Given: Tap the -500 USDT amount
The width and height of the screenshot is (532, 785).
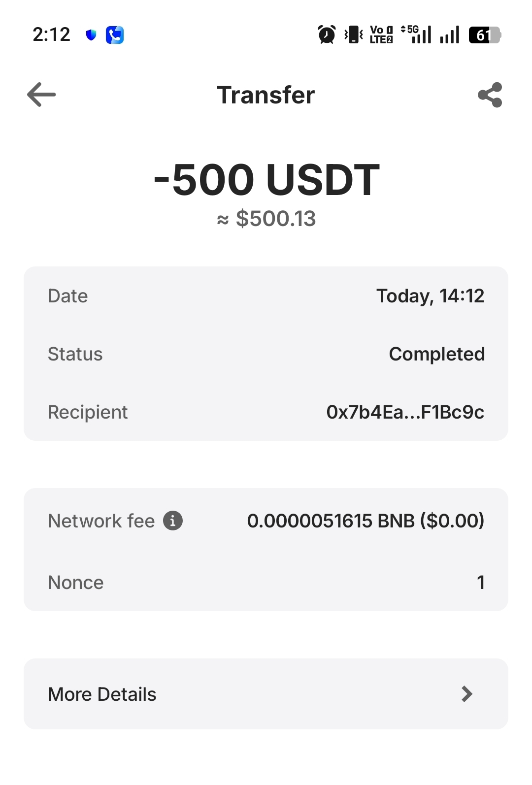Looking at the screenshot, I should (x=266, y=180).
